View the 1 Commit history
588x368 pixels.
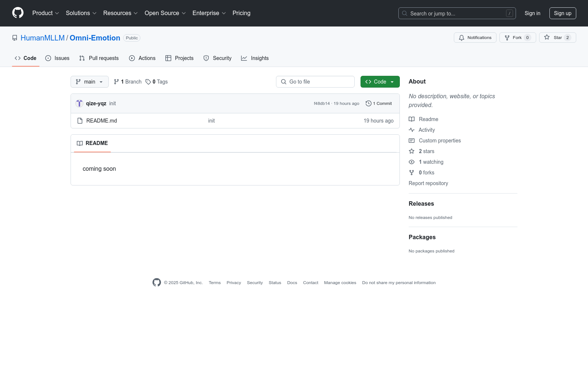[x=379, y=103]
